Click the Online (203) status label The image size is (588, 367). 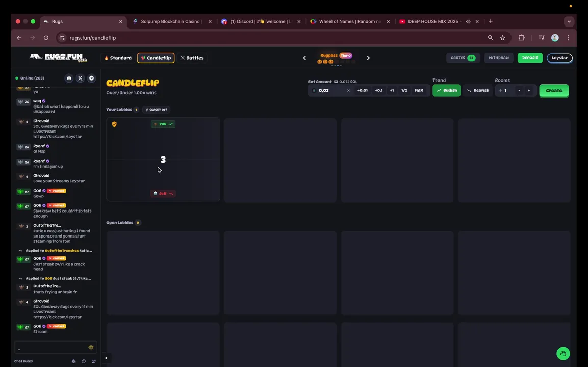(30, 78)
